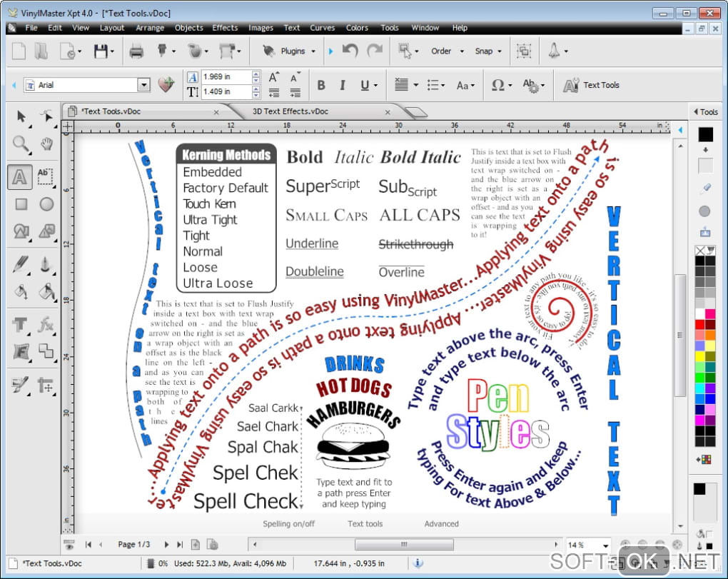Select the pencil drawing tool
The width and height of the screenshot is (728, 579).
pos(21,264)
